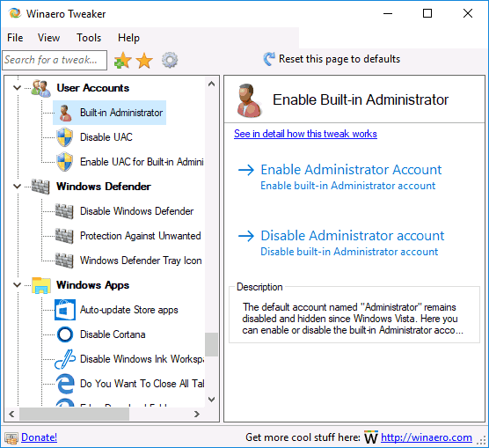This screenshot has width=489, height=448.
Task: Click the large administrator avatar in right pane
Action: coord(249,100)
